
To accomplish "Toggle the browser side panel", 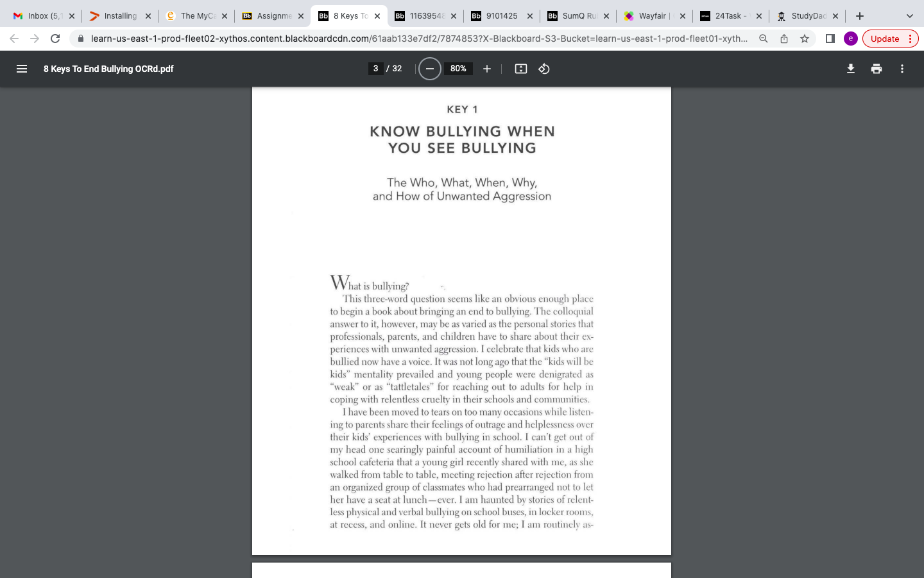I will pos(830,39).
